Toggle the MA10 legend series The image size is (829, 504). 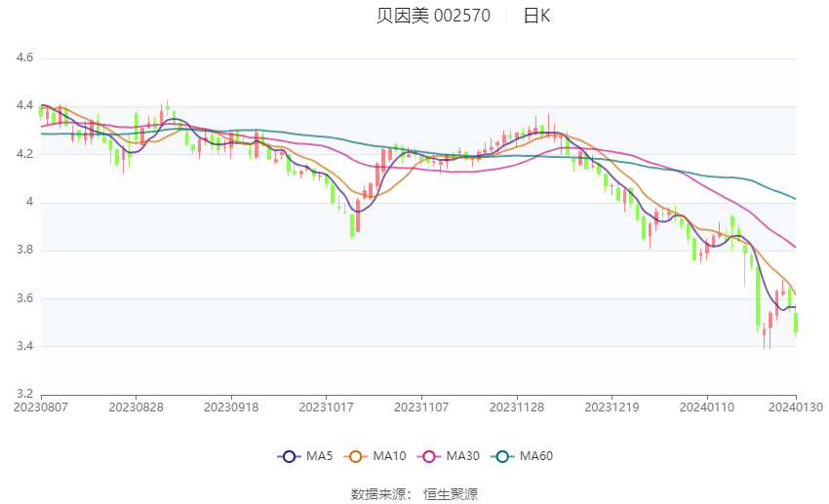(x=375, y=456)
